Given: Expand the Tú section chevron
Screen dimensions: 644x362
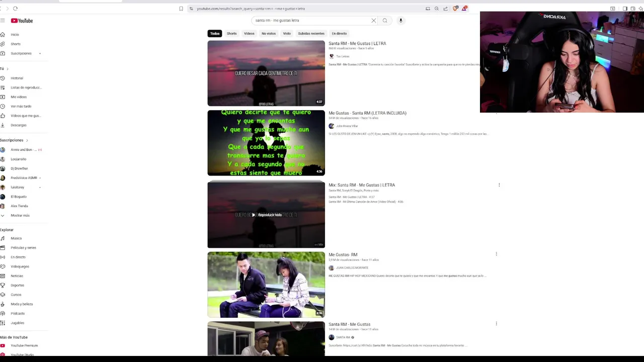Looking at the screenshot, I should pyautogui.click(x=8, y=69).
